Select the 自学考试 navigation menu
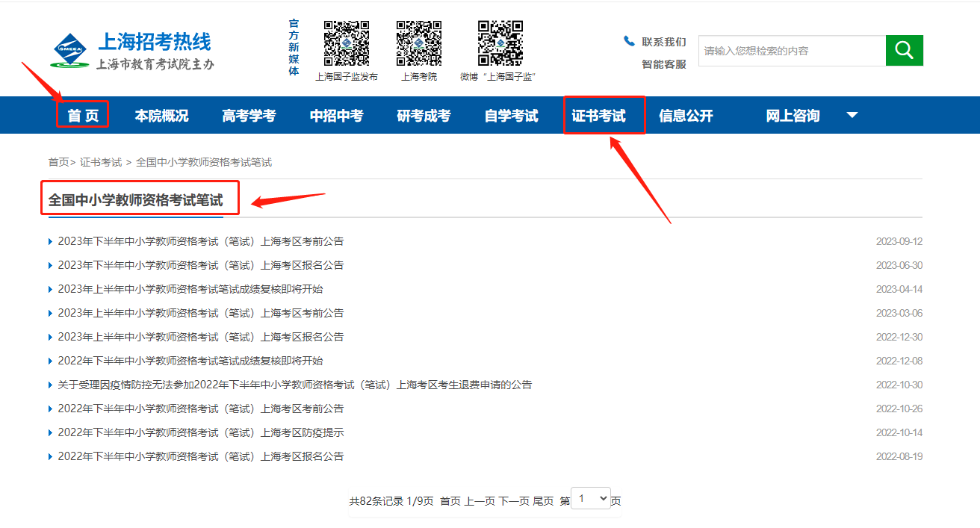 510,115
